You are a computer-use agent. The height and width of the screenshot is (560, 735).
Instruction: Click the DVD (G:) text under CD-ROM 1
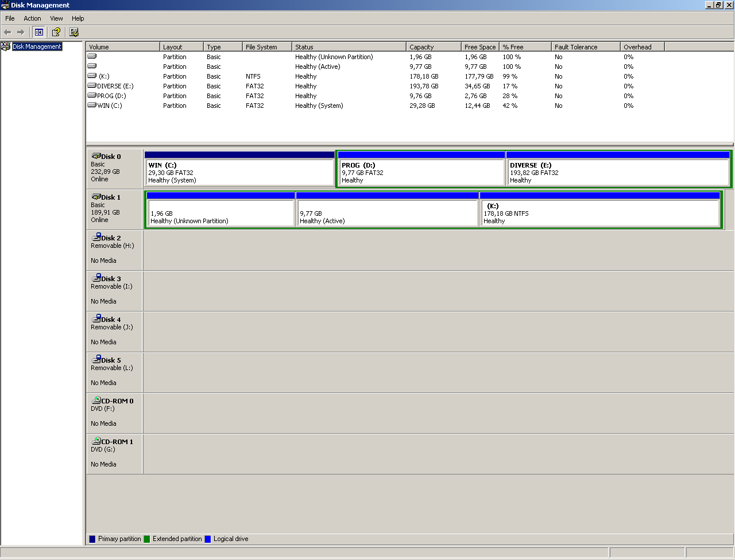pos(103,449)
